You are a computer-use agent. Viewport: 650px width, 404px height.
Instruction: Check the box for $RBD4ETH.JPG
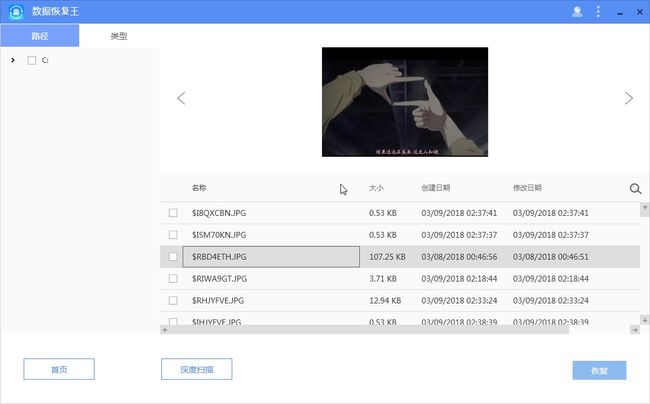pos(173,257)
